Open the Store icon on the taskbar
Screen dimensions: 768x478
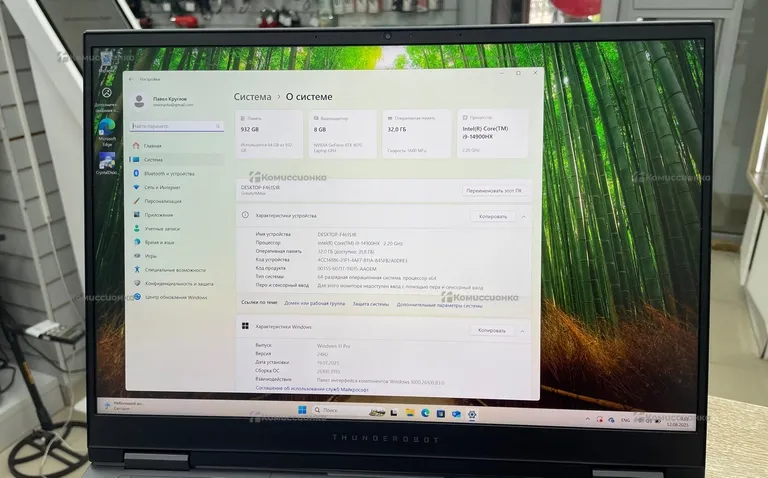(441, 414)
